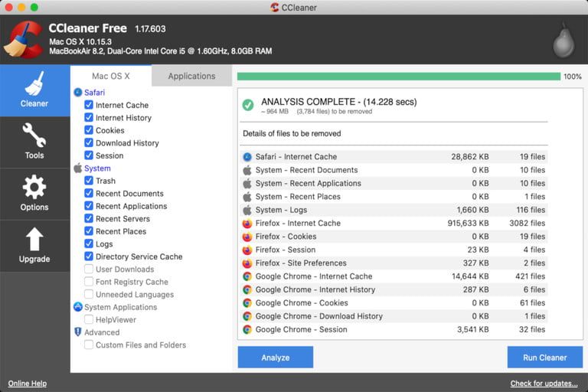
Task: Select the Mac OS X tab
Action: pos(111,76)
